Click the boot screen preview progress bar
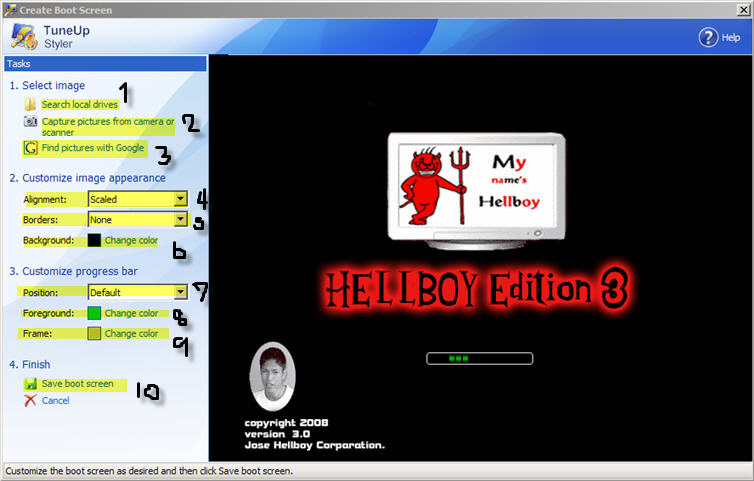Image resolution: width=754 pixels, height=481 pixels. point(479,358)
